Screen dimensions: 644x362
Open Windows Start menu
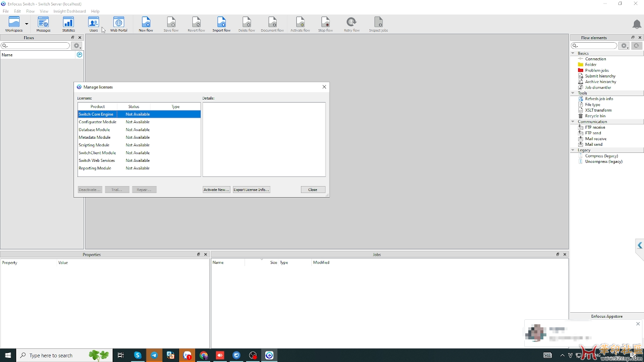(x=8, y=355)
